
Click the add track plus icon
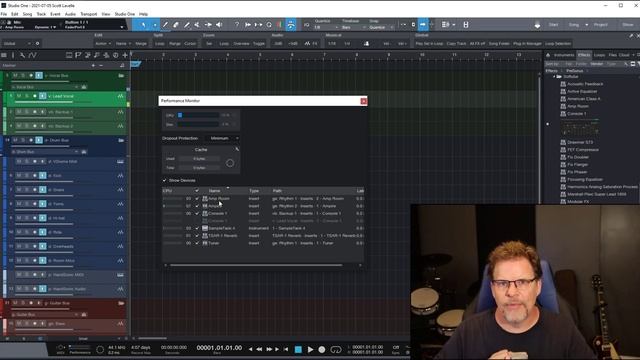[x=125, y=55]
